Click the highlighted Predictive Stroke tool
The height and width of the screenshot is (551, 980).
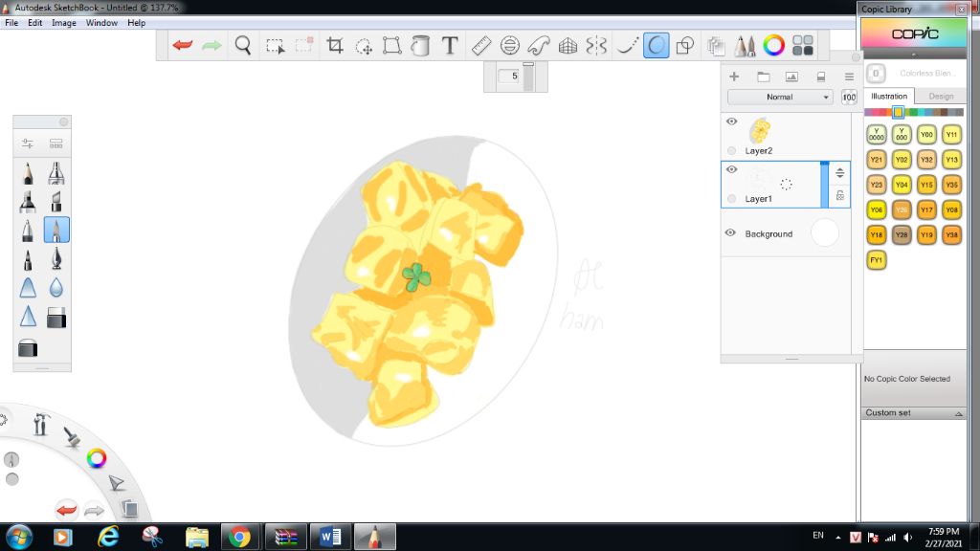[656, 45]
